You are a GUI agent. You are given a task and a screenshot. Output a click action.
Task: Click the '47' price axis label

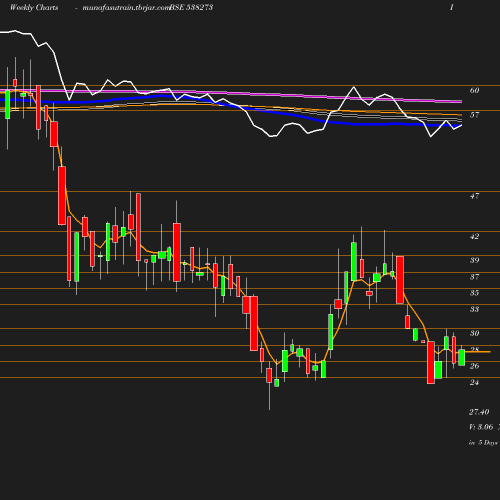[474, 196]
